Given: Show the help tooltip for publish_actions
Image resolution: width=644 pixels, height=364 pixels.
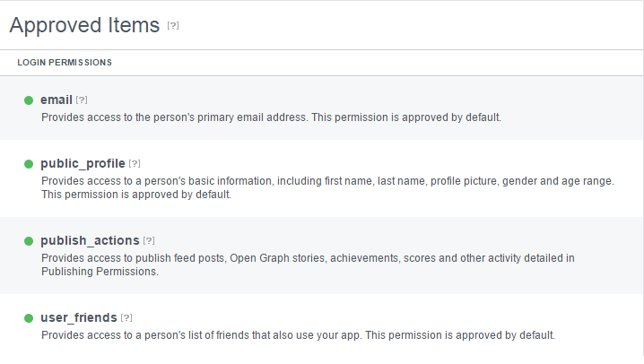Looking at the screenshot, I should (x=149, y=241).
